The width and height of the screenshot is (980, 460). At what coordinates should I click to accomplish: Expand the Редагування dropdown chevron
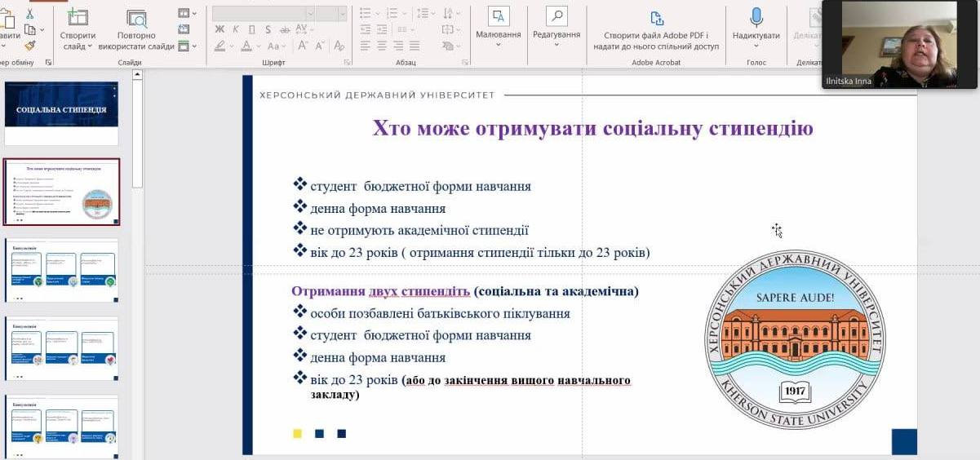[x=557, y=45]
